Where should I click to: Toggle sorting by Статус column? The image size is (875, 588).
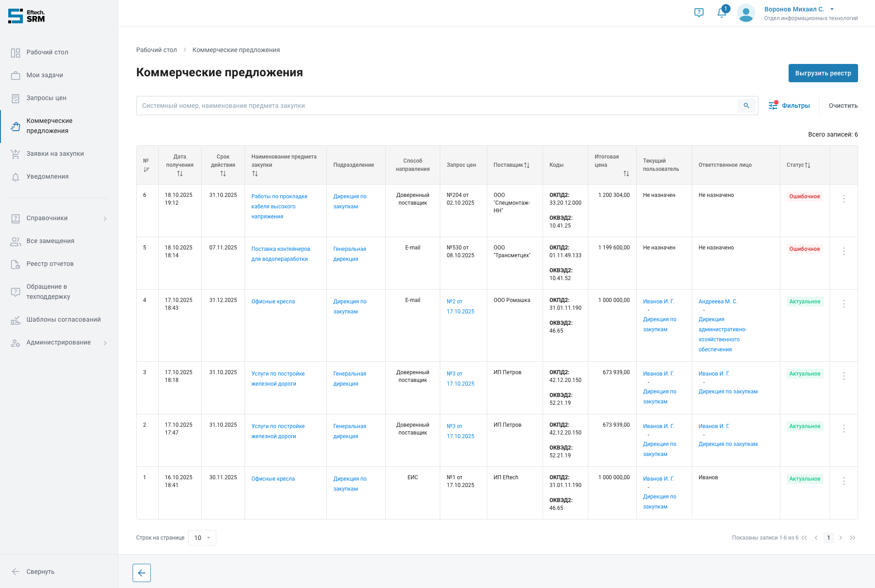click(x=807, y=165)
